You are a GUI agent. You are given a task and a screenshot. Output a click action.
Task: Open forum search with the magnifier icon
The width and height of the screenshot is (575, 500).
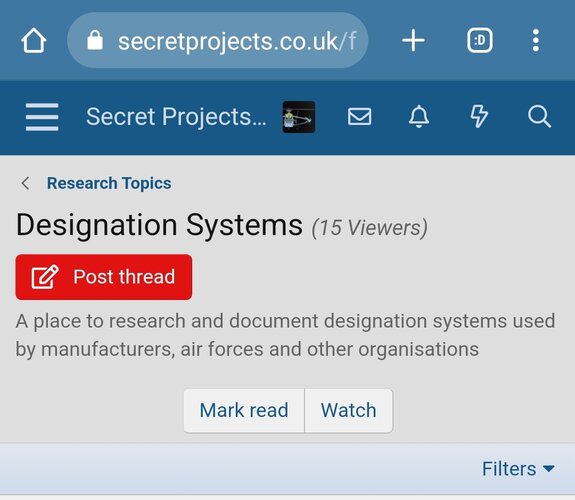point(539,117)
